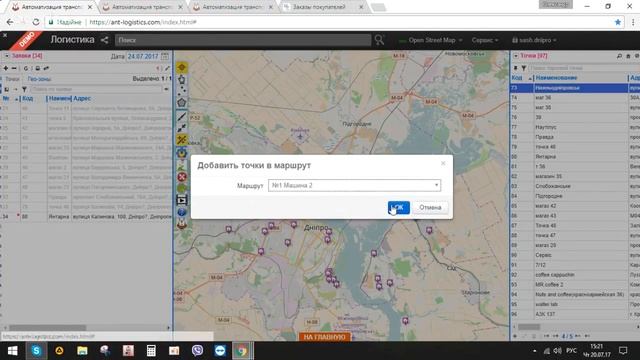Close the Добавить точки в маршрут dialog
The height and width of the screenshot is (360, 640).
pos(443,163)
